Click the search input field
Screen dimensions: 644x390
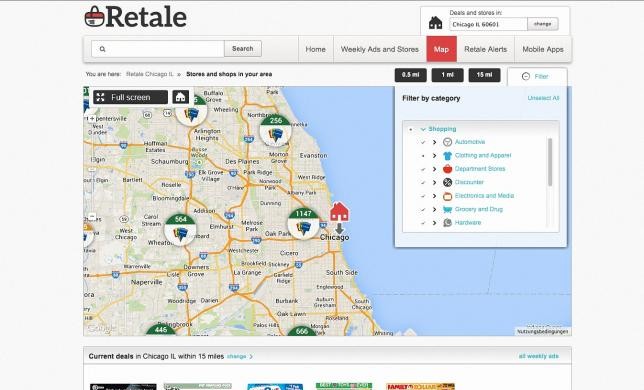(158, 49)
